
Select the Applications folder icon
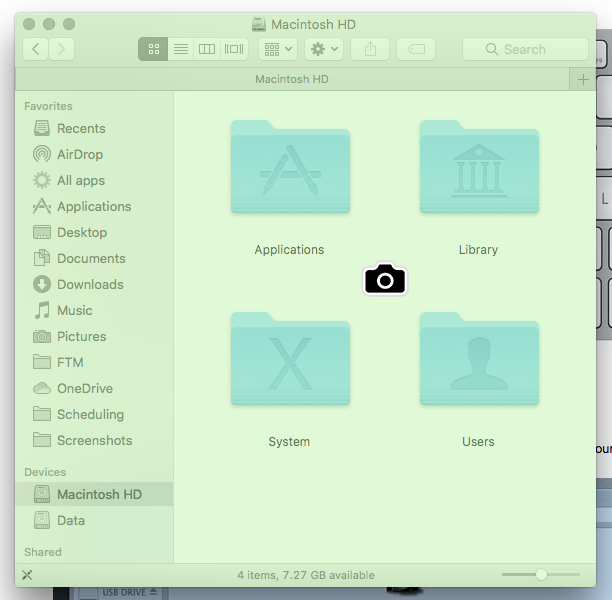(x=290, y=167)
